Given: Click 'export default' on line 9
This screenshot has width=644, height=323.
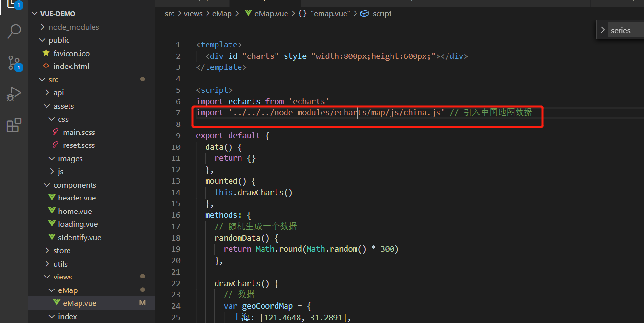Looking at the screenshot, I should point(228,135).
